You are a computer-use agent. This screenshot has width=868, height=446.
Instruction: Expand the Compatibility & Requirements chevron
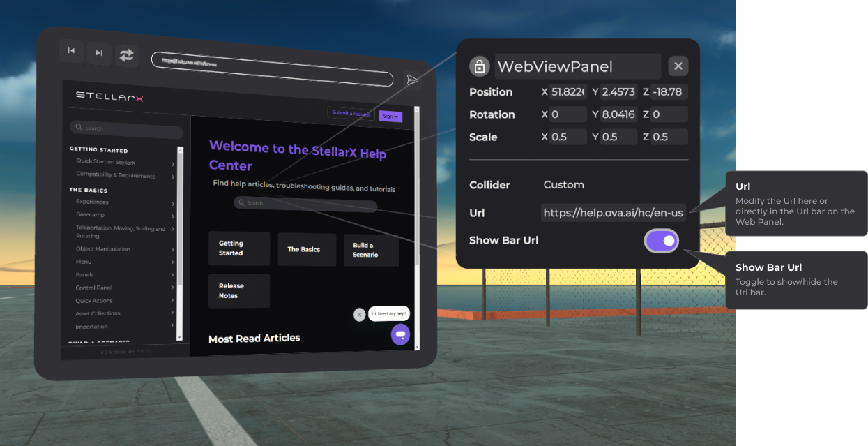tap(172, 177)
